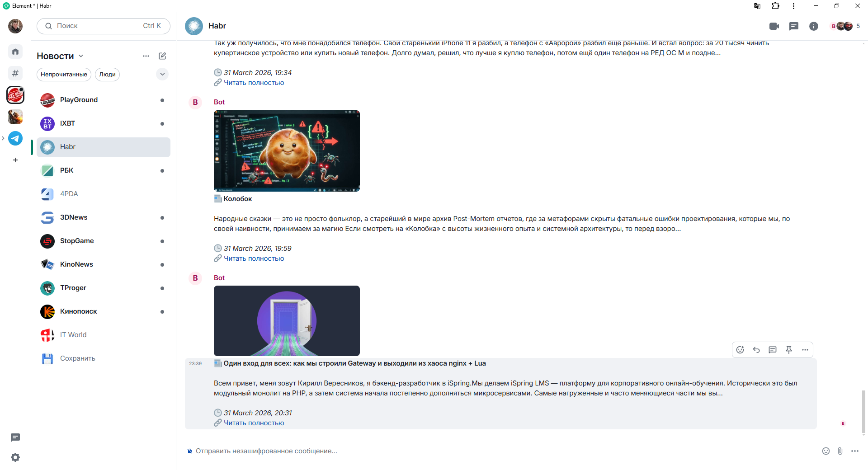Toggle the Люди filter
This screenshot has height=470, width=868.
[x=107, y=75]
